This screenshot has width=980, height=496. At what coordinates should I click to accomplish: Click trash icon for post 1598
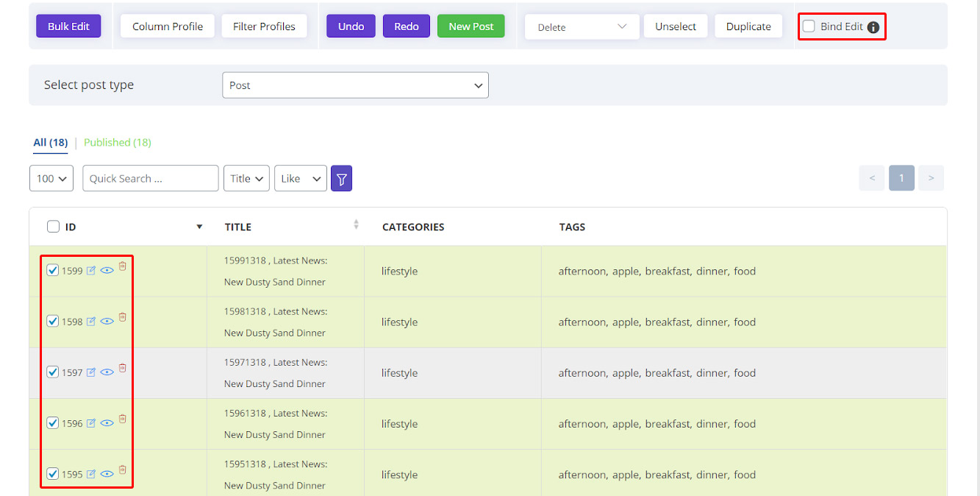123,317
